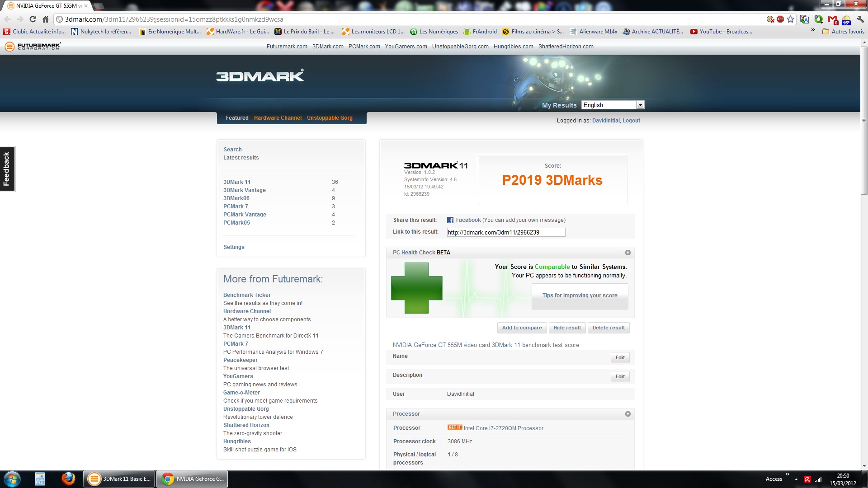
Task: Open the Feedback side tab
Action: click(x=7, y=169)
